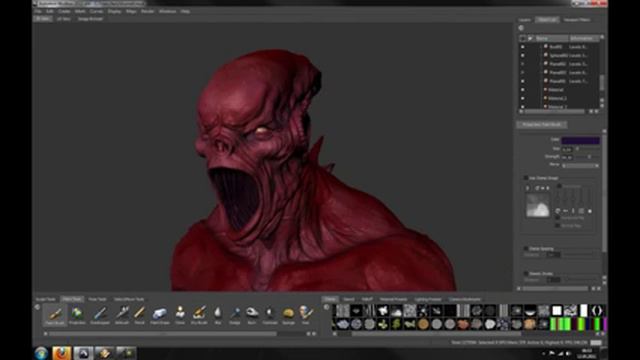Select the Projection paint tool

[77, 315]
